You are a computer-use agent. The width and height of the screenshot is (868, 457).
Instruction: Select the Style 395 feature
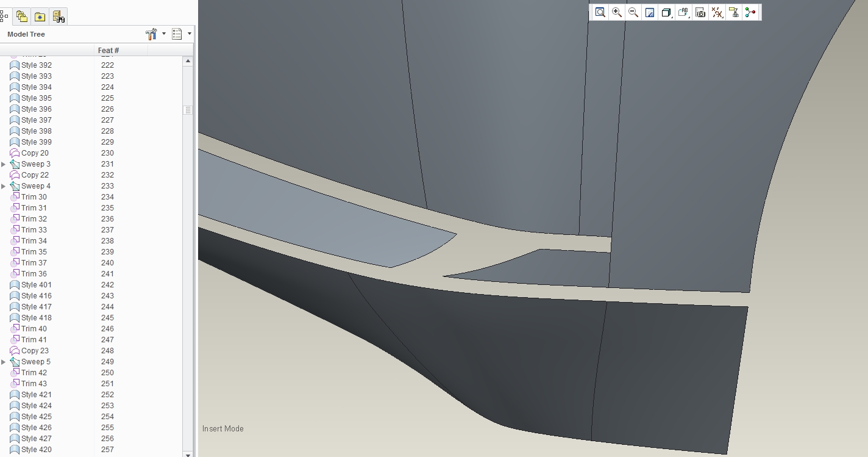37,98
